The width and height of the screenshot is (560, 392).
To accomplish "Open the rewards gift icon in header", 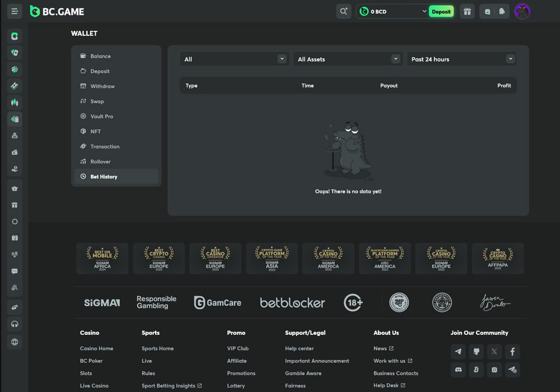I will pos(467,11).
